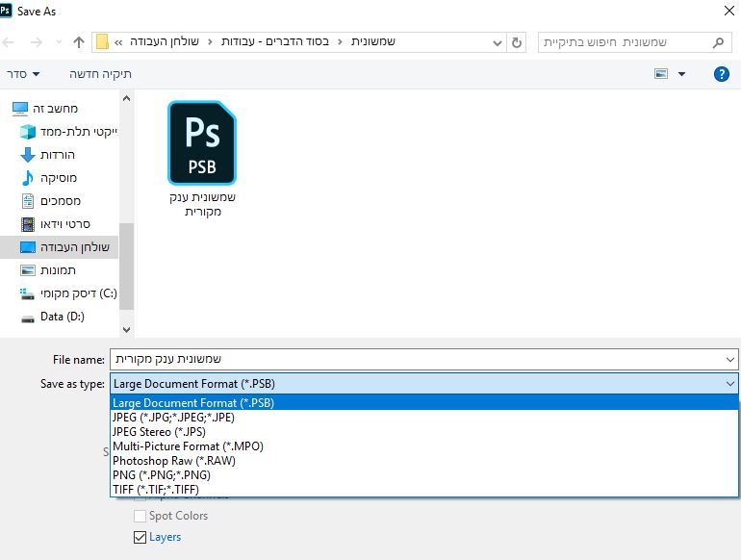Create new folder with תיקיה חדשה

(100, 74)
